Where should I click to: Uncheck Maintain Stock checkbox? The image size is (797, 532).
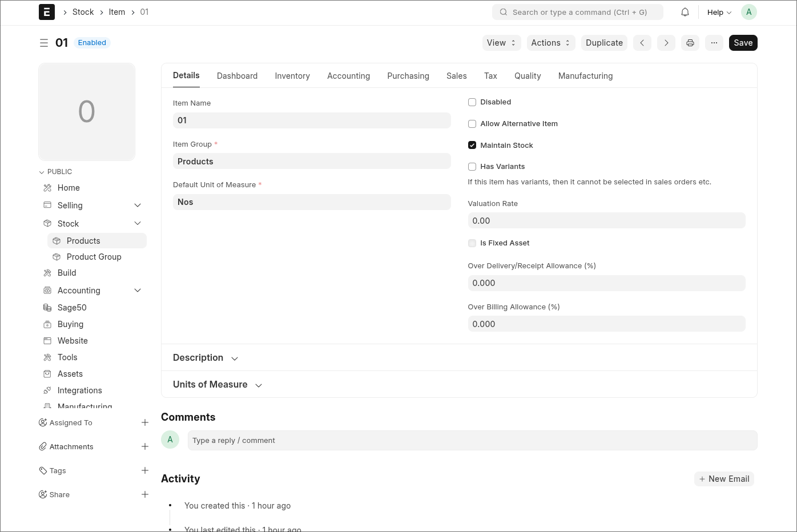(472, 146)
